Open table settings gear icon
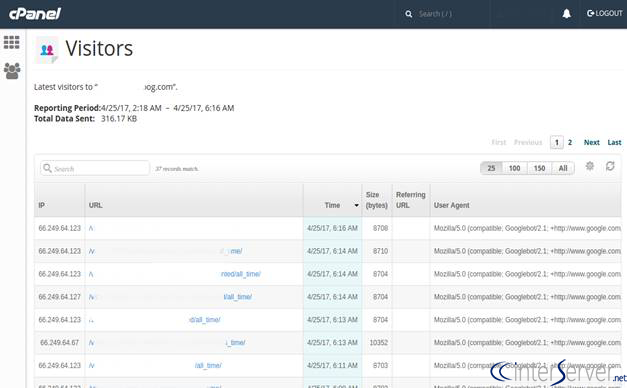627x388 pixels. click(590, 166)
